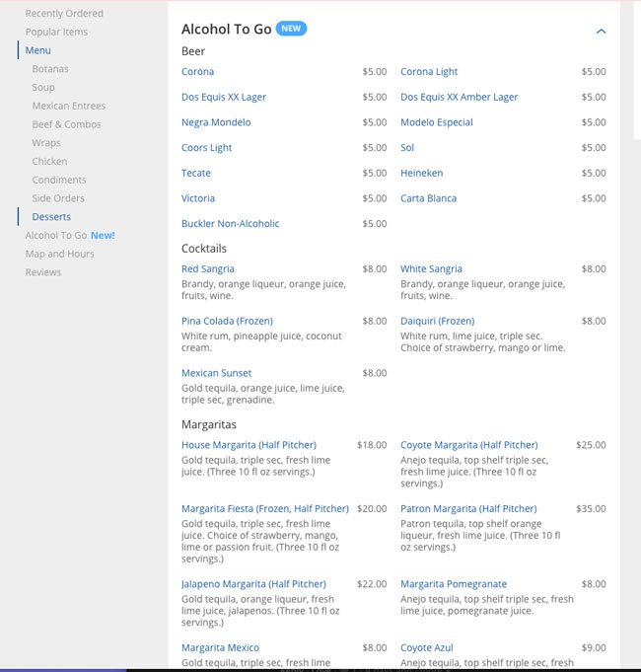641x672 pixels.
Task: Collapse the Alcohol To Go section chevron
Action: pyautogui.click(x=601, y=32)
